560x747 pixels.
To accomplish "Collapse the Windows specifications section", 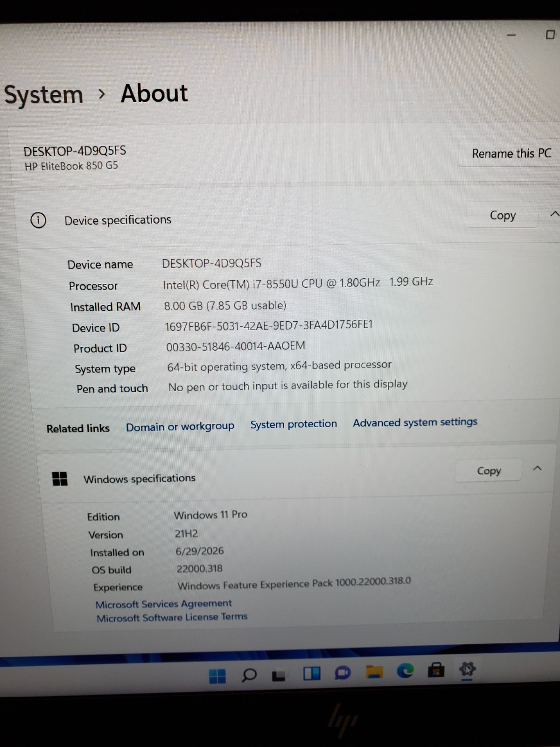I will coord(537,468).
